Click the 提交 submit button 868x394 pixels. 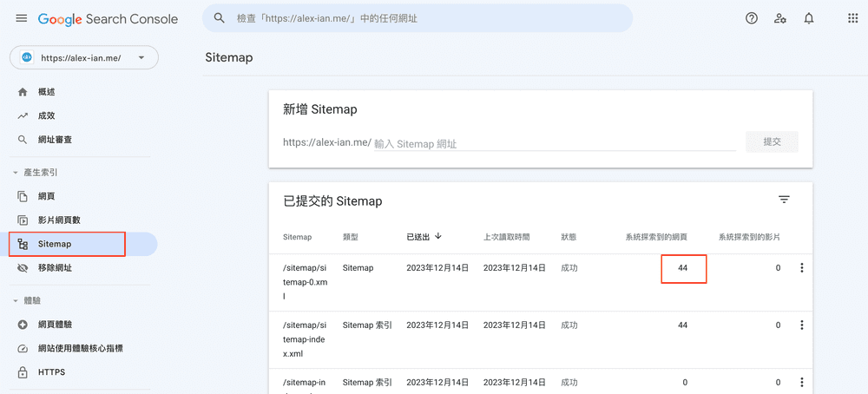pyautogui.click(x=772, y=141)
